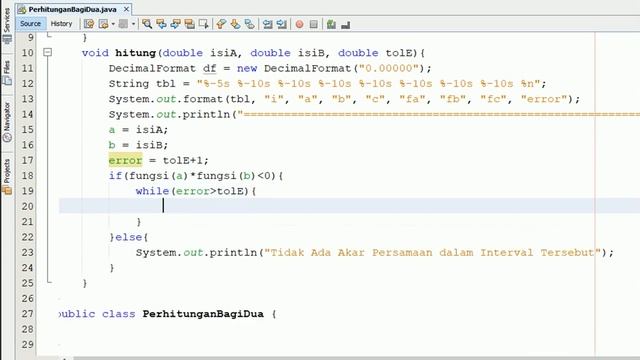
Task: Click the Shift Line Left icon
Action: 267,24
